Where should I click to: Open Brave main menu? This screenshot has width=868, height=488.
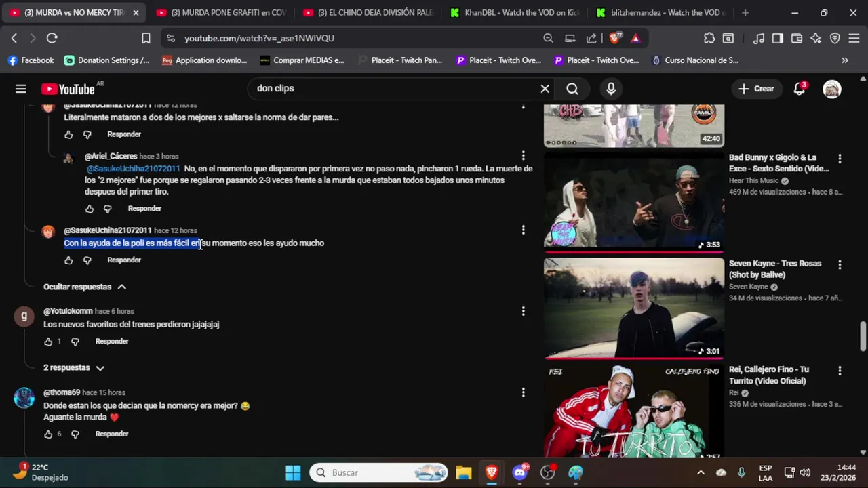(x=854, y=39)
